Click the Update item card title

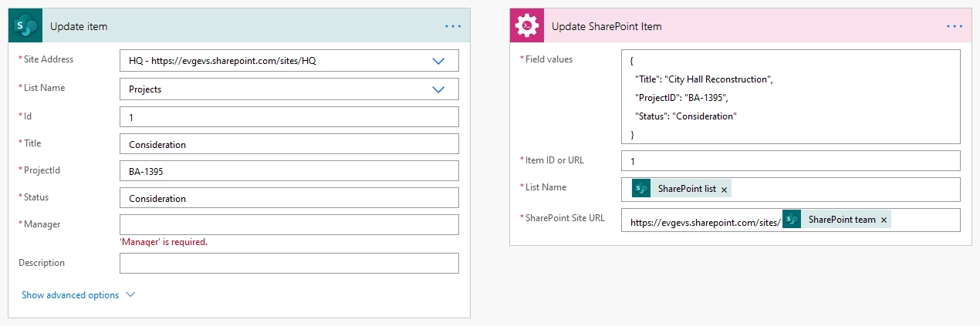pyautogui.click(x=79, y=26)
